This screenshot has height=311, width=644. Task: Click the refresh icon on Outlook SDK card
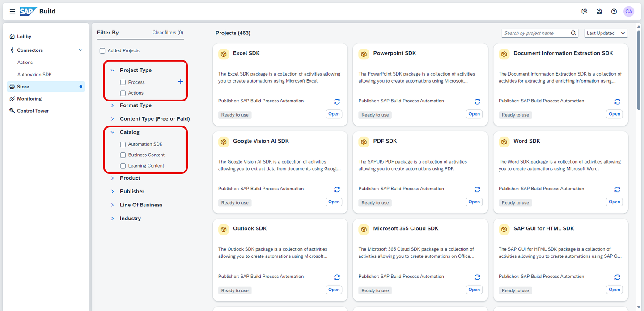[337, 277]
